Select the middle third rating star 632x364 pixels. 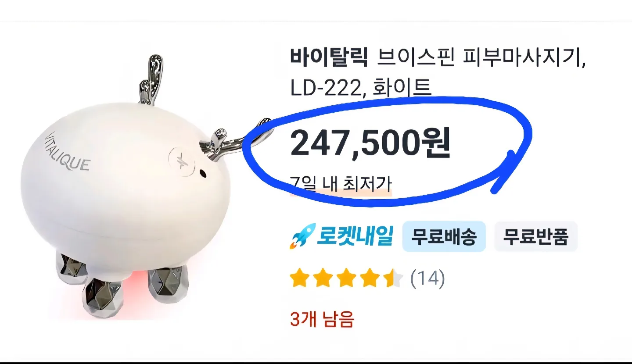pyautogui.click(x=346, y=279)
